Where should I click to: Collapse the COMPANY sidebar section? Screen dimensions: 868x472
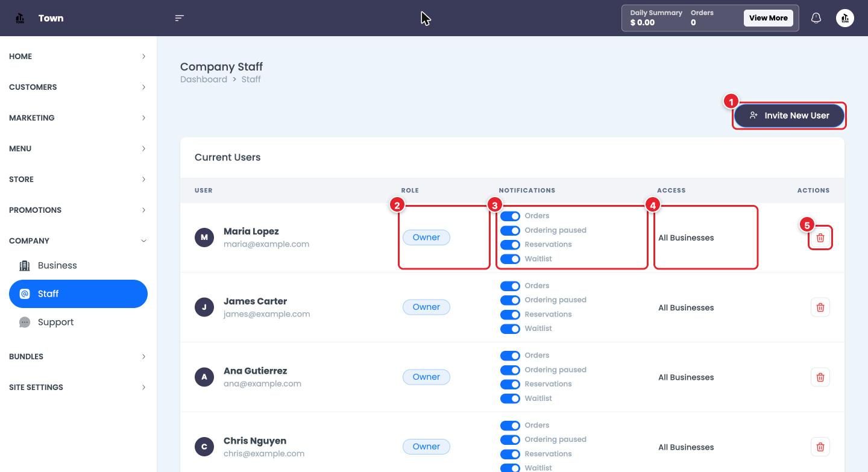pyautogui.click(x=78, y=241)
